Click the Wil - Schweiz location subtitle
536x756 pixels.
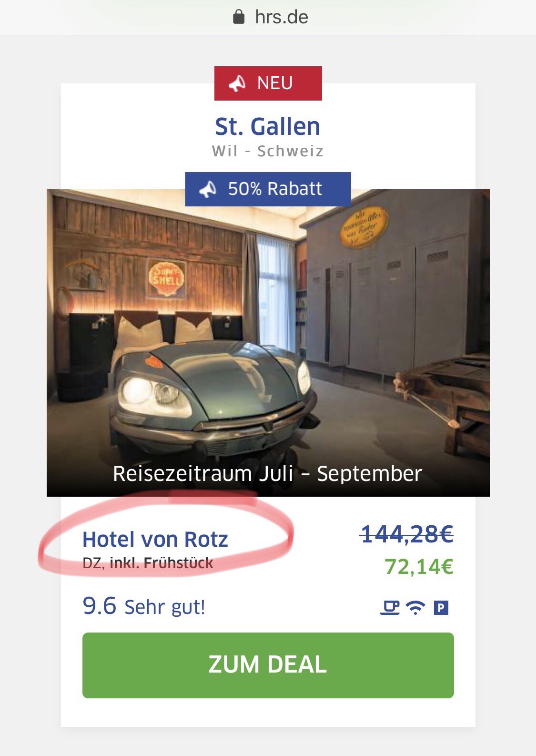coord(268,151)
